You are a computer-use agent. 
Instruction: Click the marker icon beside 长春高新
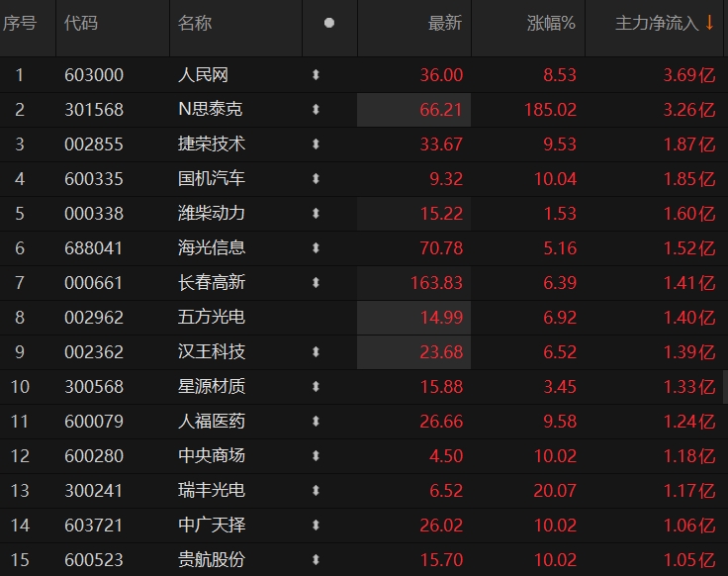(x=316, y=283)
